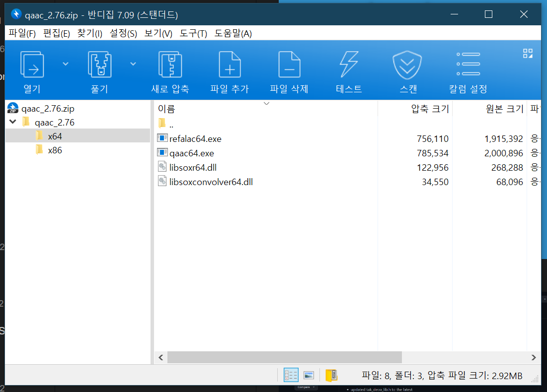
Task: Click the yellow archive icon in status bar
Action: click(x=331, y=375)
